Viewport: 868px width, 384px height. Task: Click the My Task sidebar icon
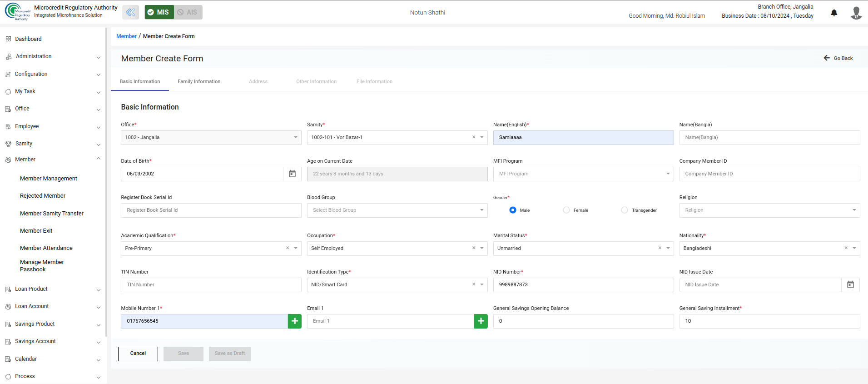click(8, 92)
